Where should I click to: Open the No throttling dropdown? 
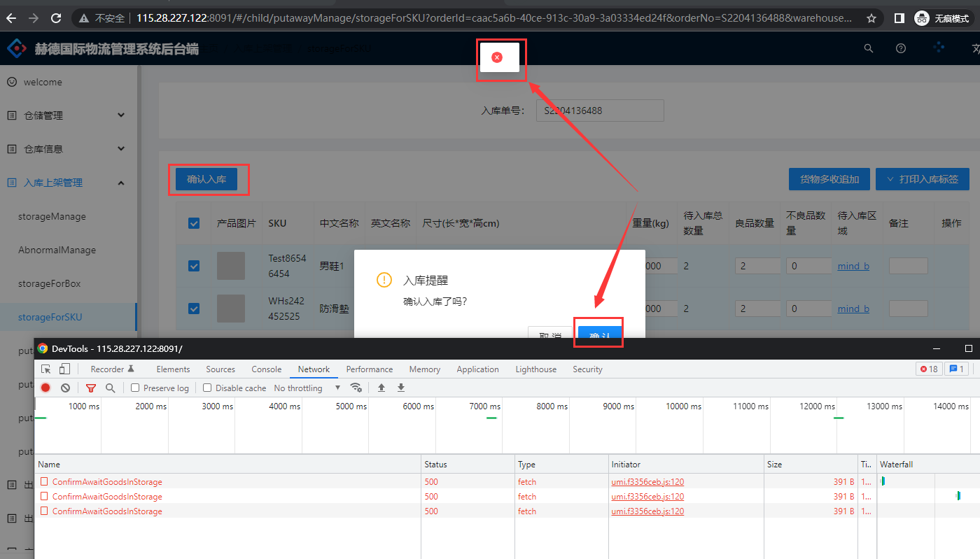307,388
